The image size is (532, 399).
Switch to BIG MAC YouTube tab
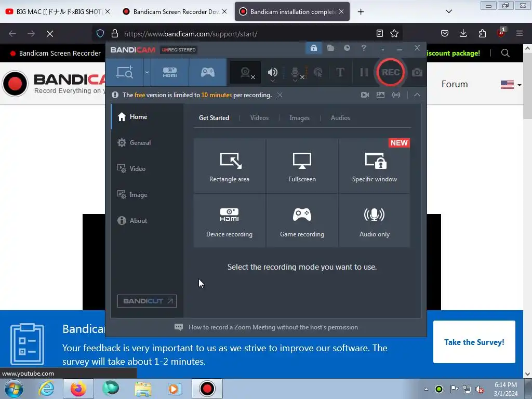(58, 11)
